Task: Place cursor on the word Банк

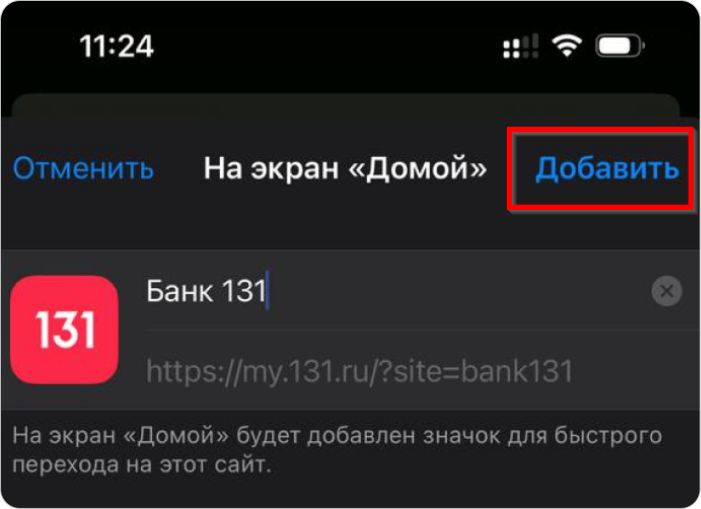Action: pos(179,291)
